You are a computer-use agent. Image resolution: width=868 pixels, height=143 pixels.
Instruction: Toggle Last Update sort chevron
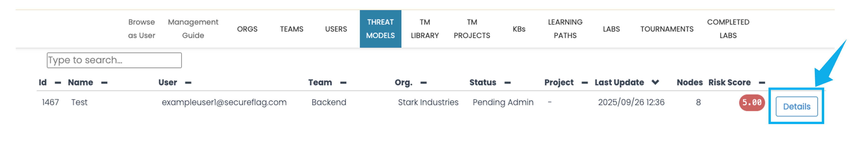coord(655,82)
